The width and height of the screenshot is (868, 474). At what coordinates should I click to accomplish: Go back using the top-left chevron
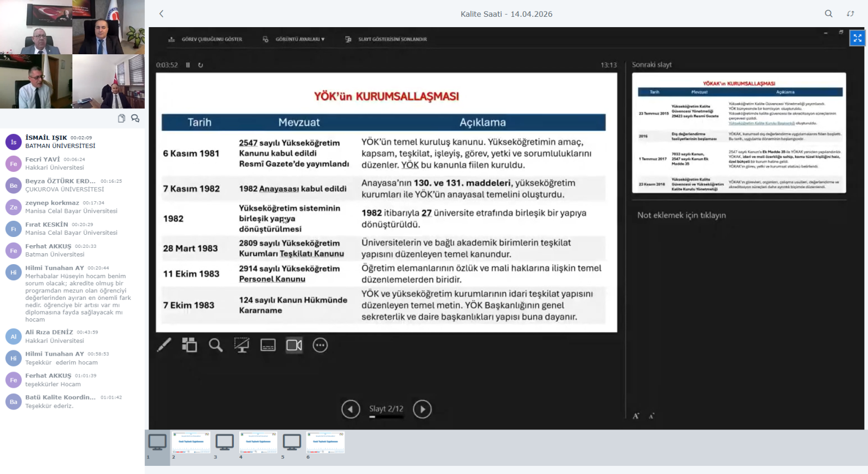click(x=161, y=14)
